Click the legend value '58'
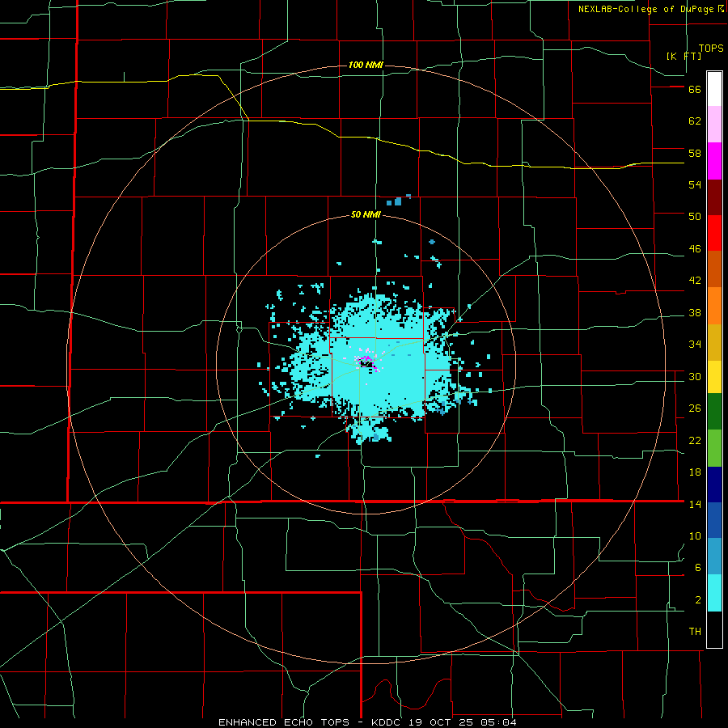Viewport: 728px width, 728px height. tap(695, 153)
